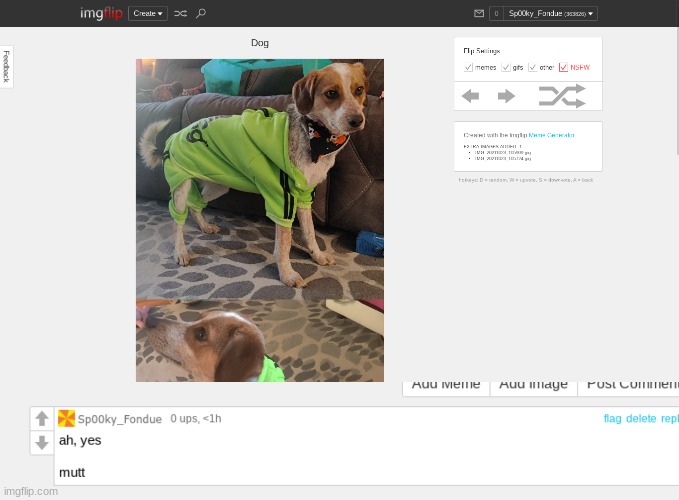The image size is (679, 500).
Task: Toggle the memes checkbox
Action: pyautogui.click(x=468, y=67)
